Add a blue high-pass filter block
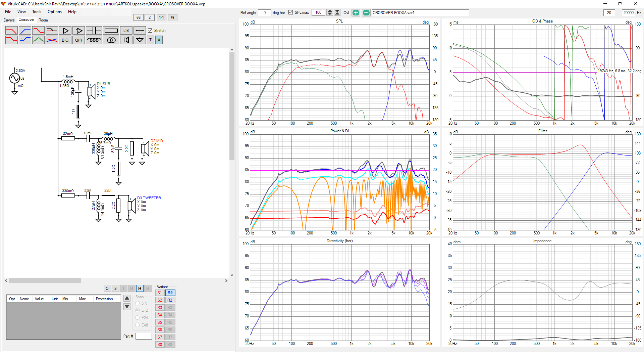Viewport: 644px width, 352px height. (x=25, y=31)
